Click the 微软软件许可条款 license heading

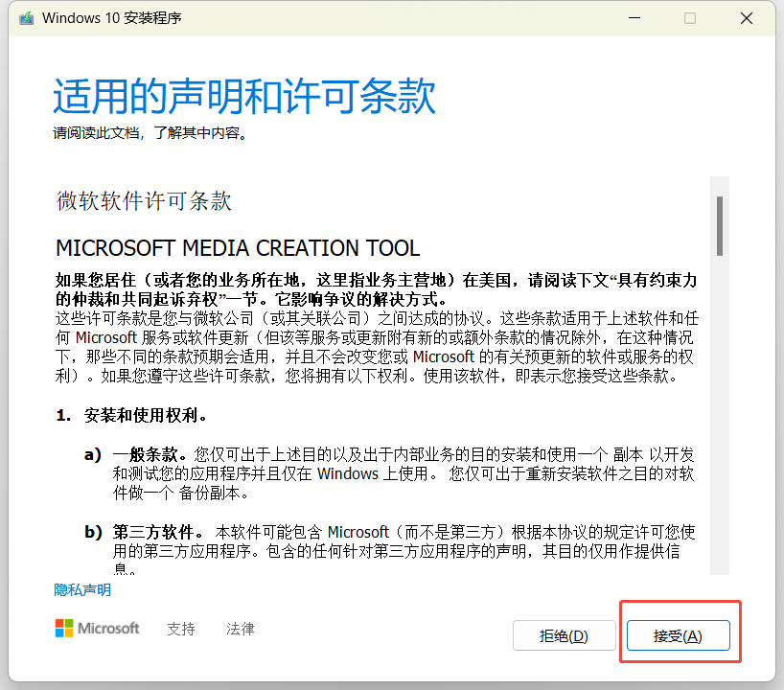(144, 201)
